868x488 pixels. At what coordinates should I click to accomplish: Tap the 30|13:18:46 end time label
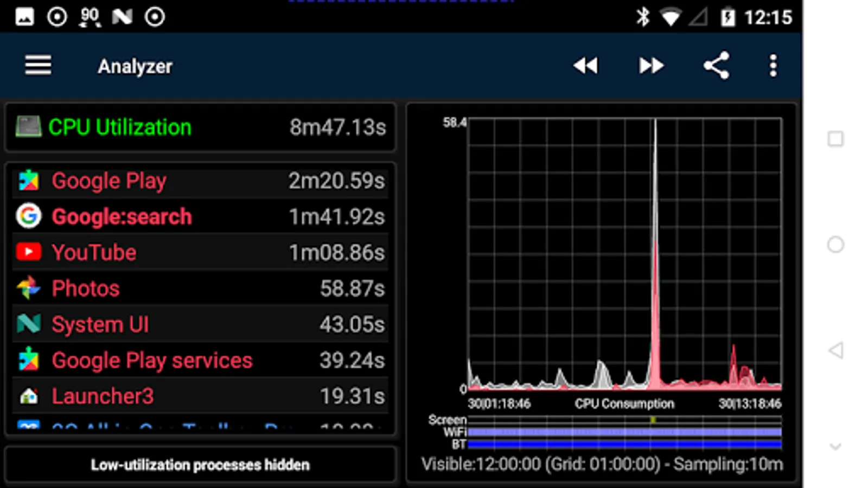pyautogui.click(x=750, y=404)
